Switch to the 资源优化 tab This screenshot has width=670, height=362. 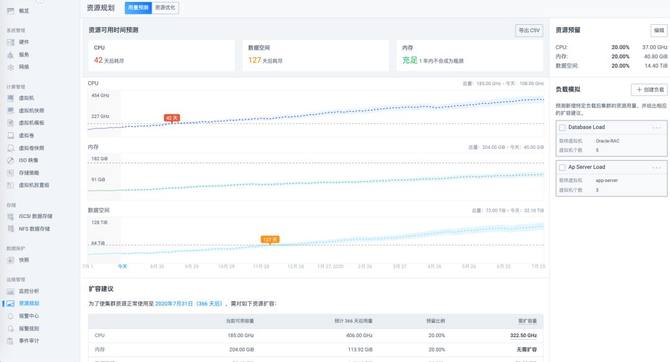coord(165,8)
